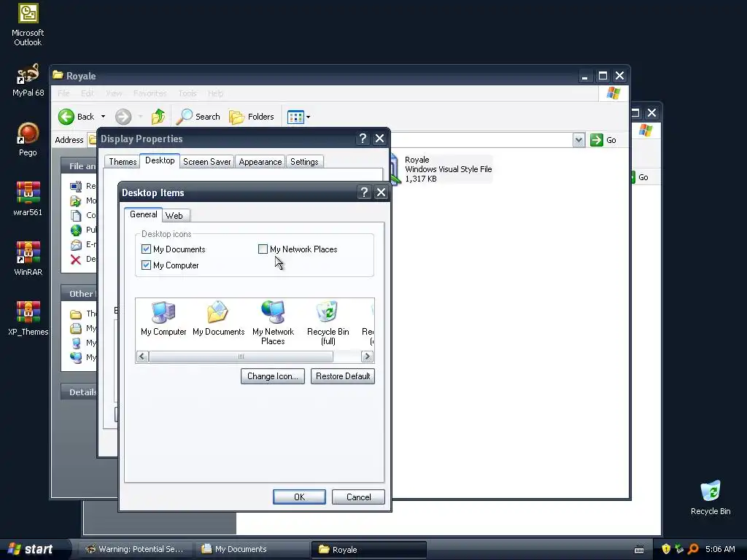Select the WinRAR desktop shortcut
Screen dimensions: 747x560
tap(28, 259)
